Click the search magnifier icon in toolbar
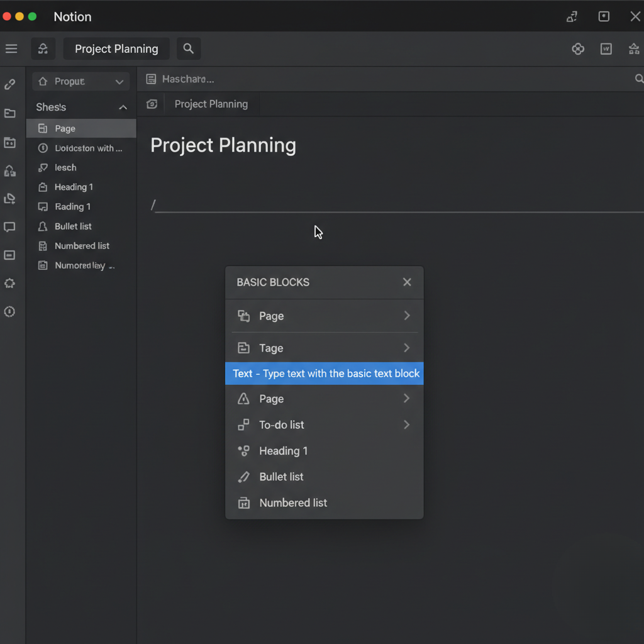Screen dimensions: 644x644 [188, 49]
